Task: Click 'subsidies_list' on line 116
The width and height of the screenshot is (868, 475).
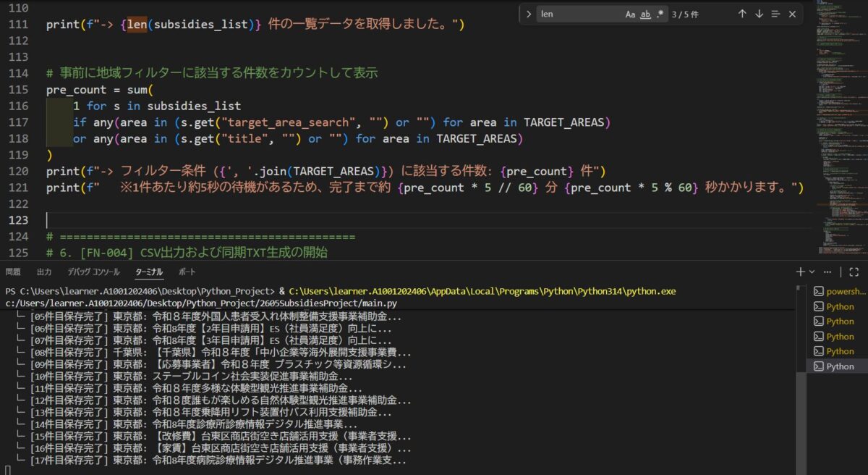Action: (x=194, y=106)
